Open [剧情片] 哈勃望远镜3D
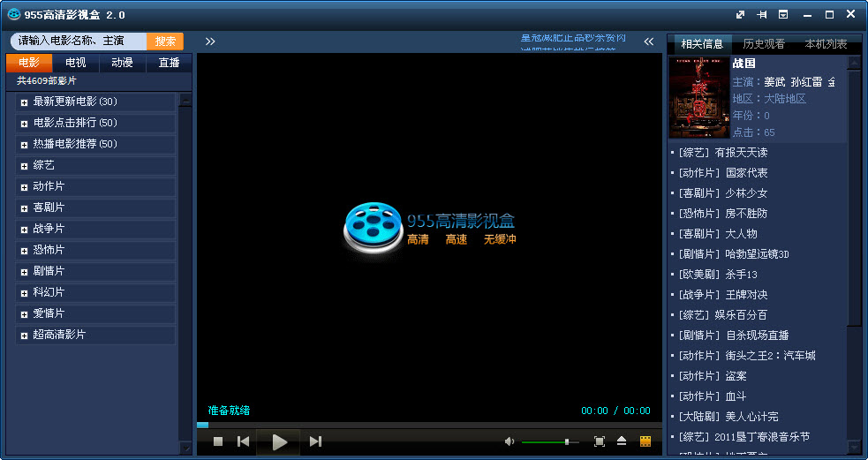868x460 pixels. (x=734, y=254)
